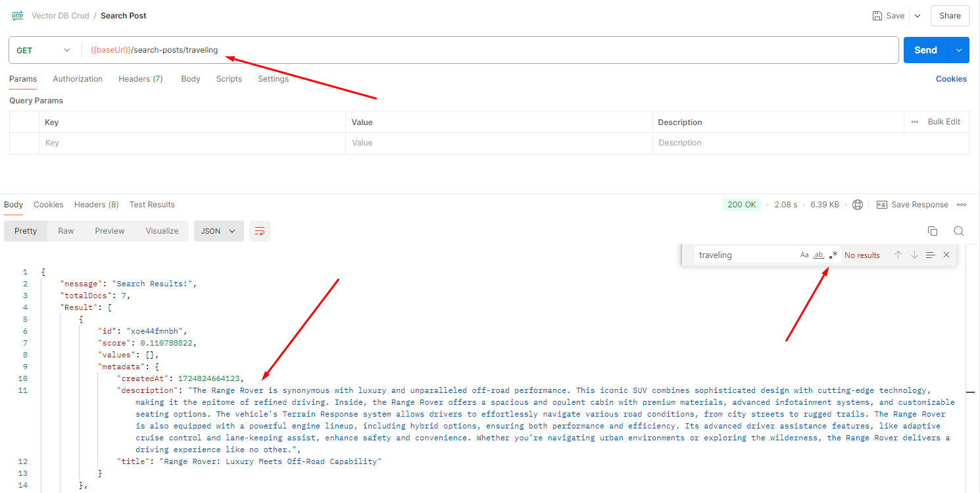
Task: Click the find-next down arrow in search popup
Action: pyautogui.click(x=914, y=255)
